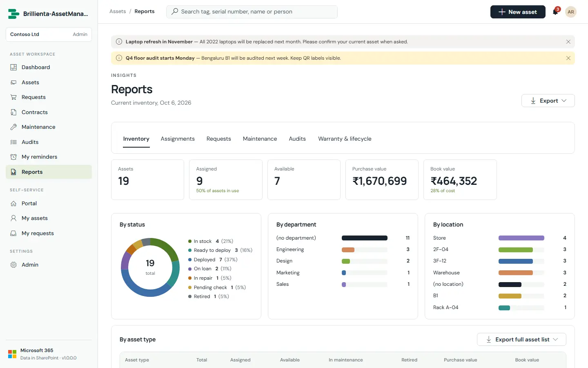This screenshot has width=588, height=368.
Task: Click the Admin gear icon
Action: (13, 265)
